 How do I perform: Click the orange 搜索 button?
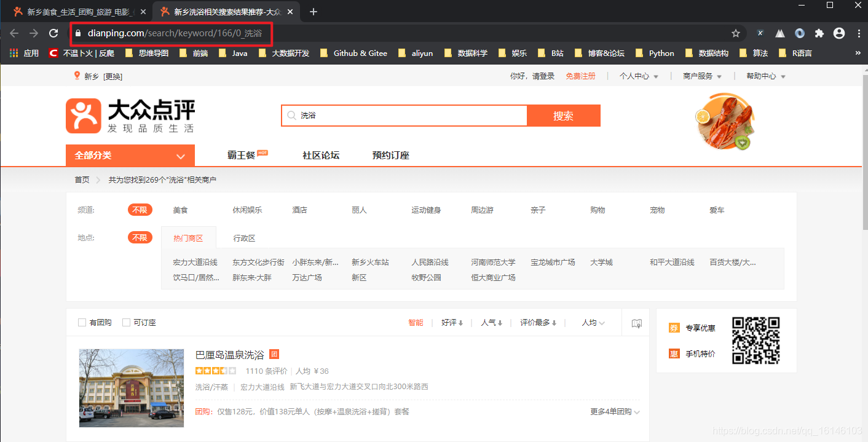(564, 116)
